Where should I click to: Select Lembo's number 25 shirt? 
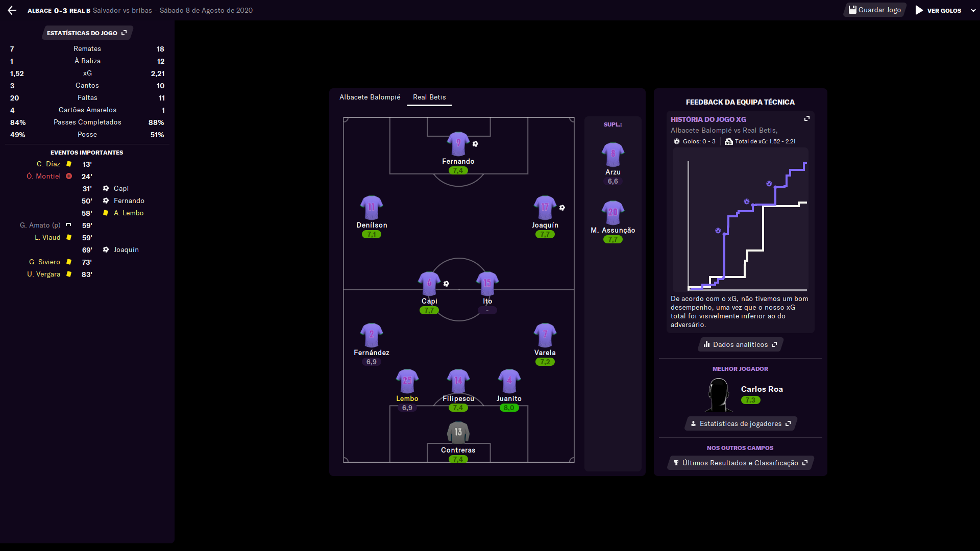[x=407, y=381]
